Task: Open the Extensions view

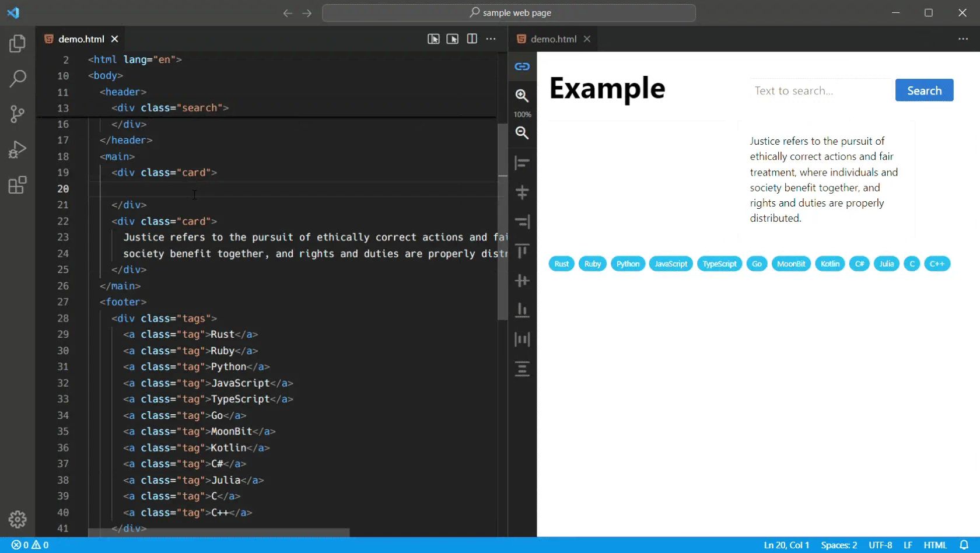Action: click(17, 185)
